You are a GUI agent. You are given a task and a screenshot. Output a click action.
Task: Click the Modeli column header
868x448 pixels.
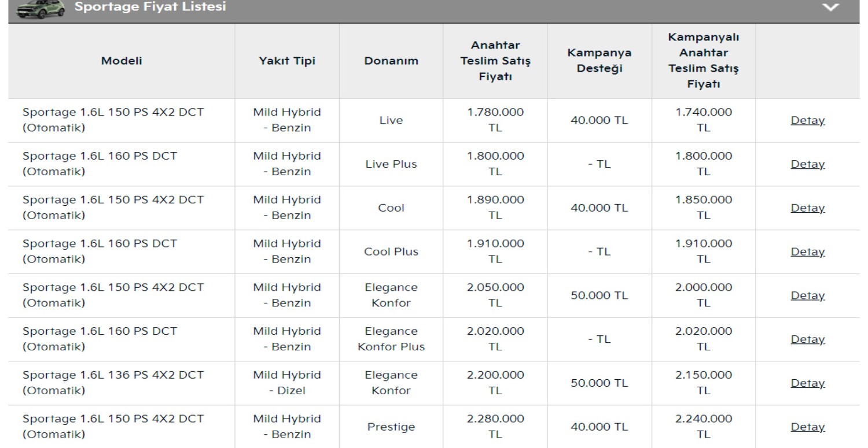[122, 61]
